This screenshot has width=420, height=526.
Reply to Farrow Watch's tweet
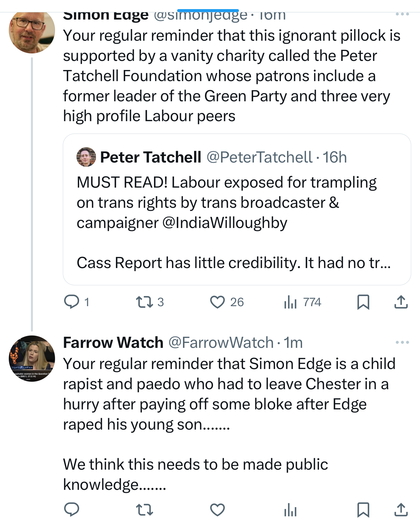pos(72,510)
